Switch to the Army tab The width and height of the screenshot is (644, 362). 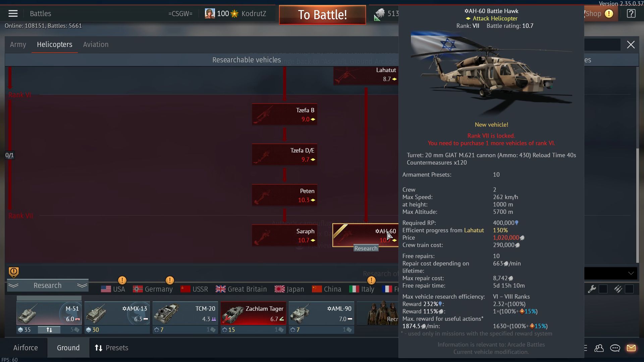(18, 45)
